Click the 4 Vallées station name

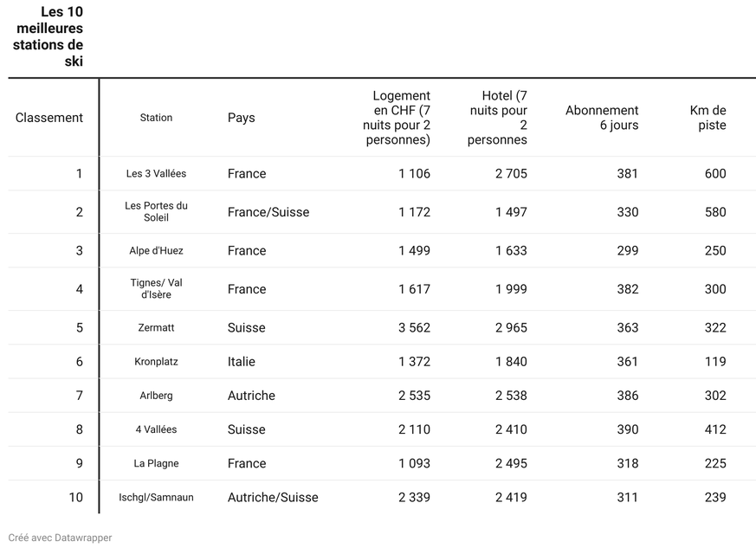156,429
